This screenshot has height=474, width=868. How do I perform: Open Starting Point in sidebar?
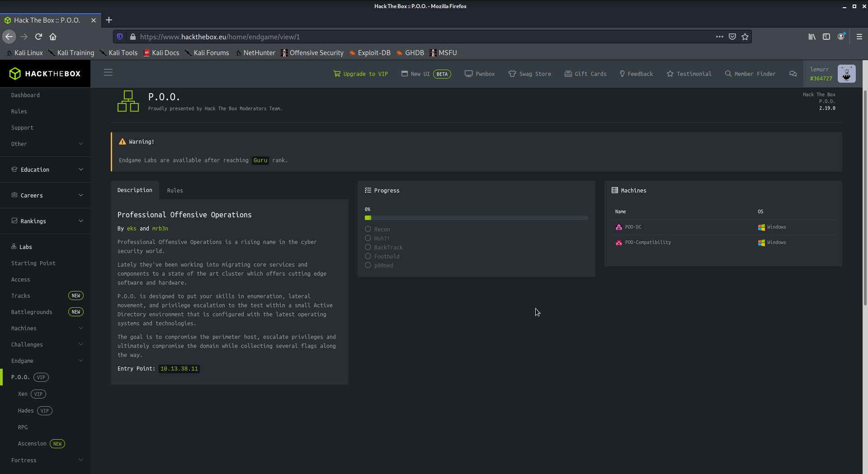[x=33, y=263]
